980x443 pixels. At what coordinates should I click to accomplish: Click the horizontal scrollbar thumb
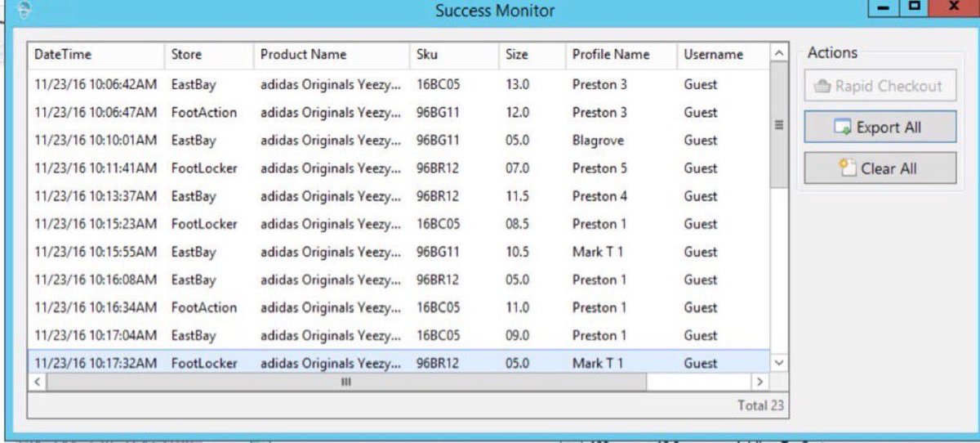pyautogui.click(x=346, y=382)
